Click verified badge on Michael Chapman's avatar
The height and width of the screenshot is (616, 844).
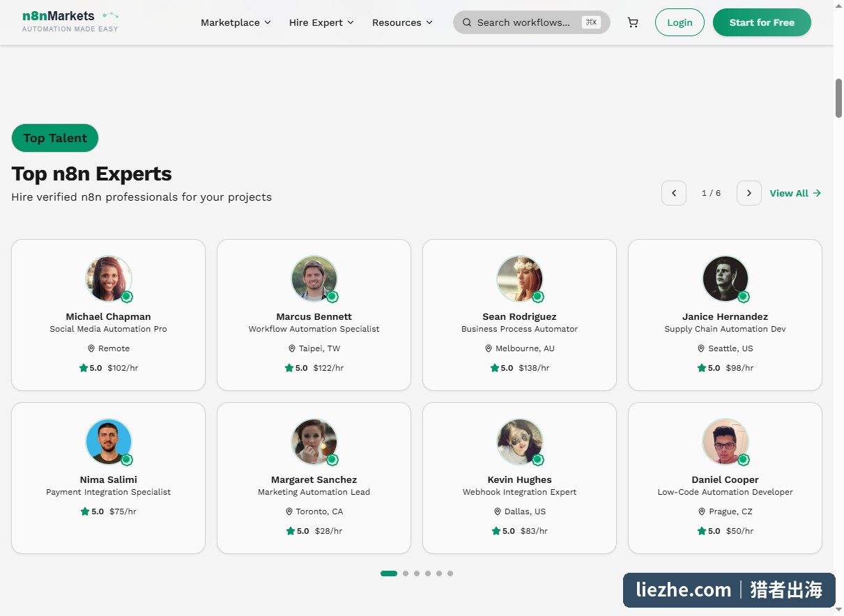(127, 297)
